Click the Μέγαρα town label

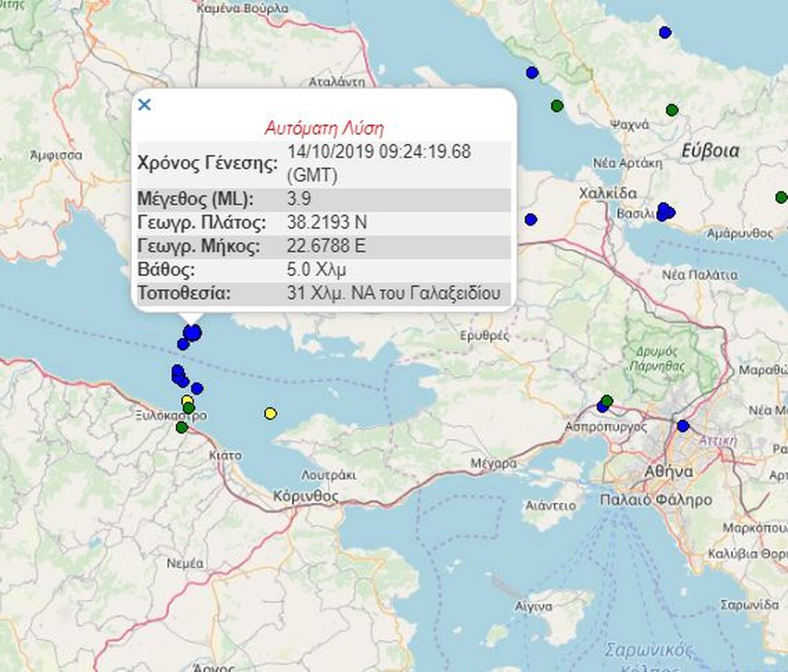[493, 463]
